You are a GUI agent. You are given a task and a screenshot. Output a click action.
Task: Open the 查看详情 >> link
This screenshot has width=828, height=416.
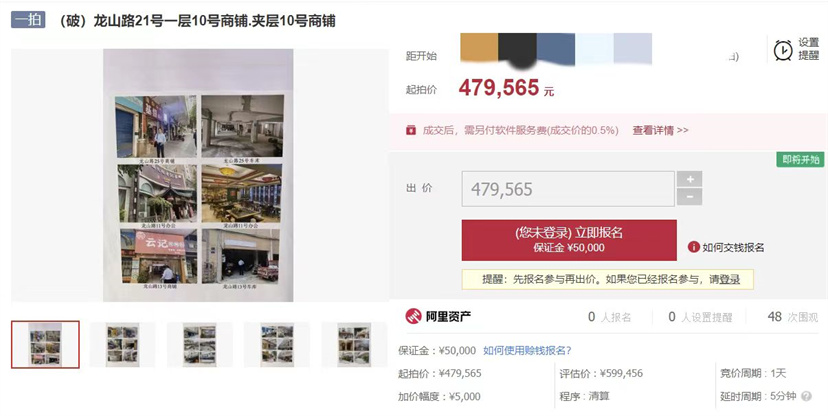(660, 130)
